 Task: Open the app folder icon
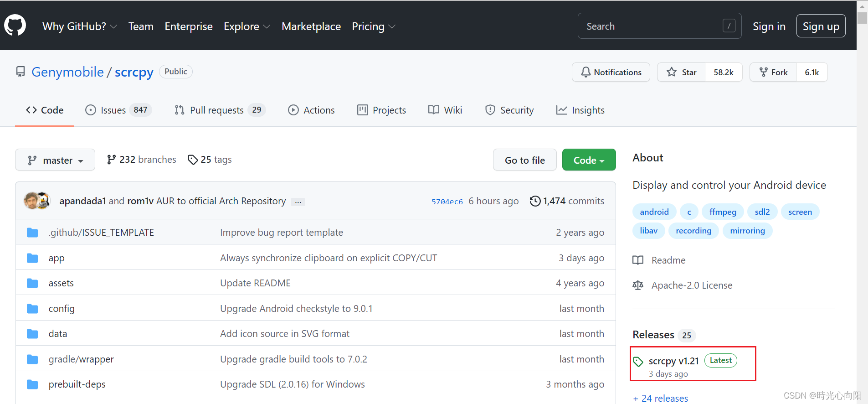[32, 258]
